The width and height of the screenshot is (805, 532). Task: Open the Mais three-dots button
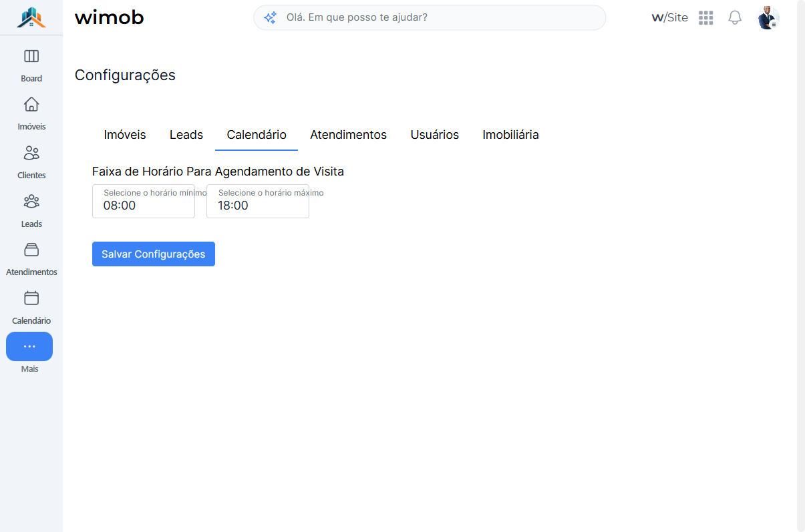click(29, 346)
